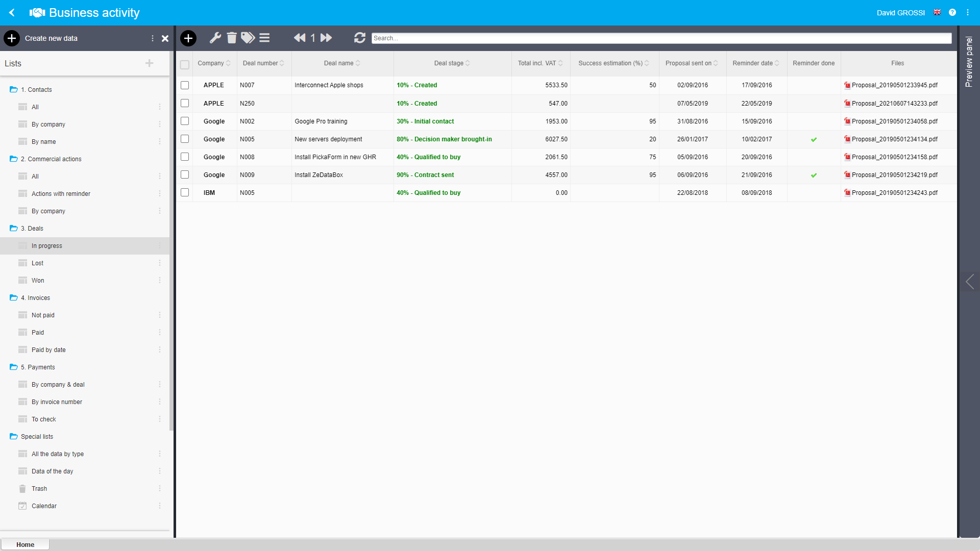Close the Lists sidebar with the X
Screen dimensions: 980x551
(165, 38)
